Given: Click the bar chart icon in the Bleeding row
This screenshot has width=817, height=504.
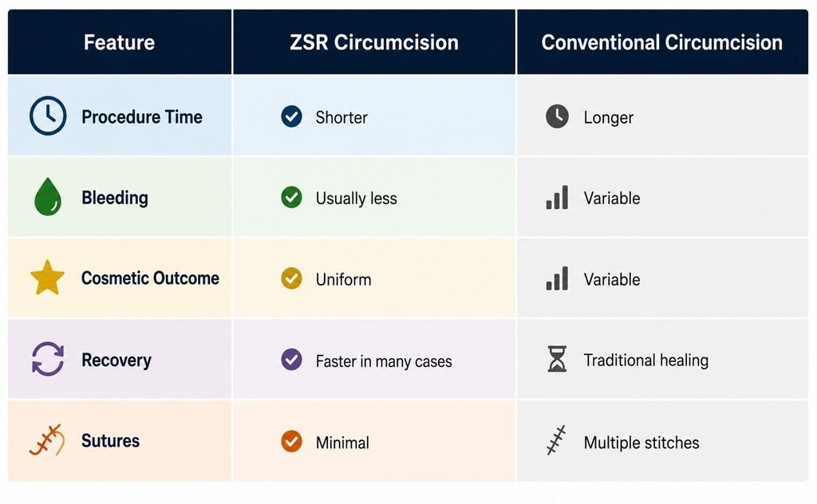Looking at the screenshot, I should [x=557, y=197].
